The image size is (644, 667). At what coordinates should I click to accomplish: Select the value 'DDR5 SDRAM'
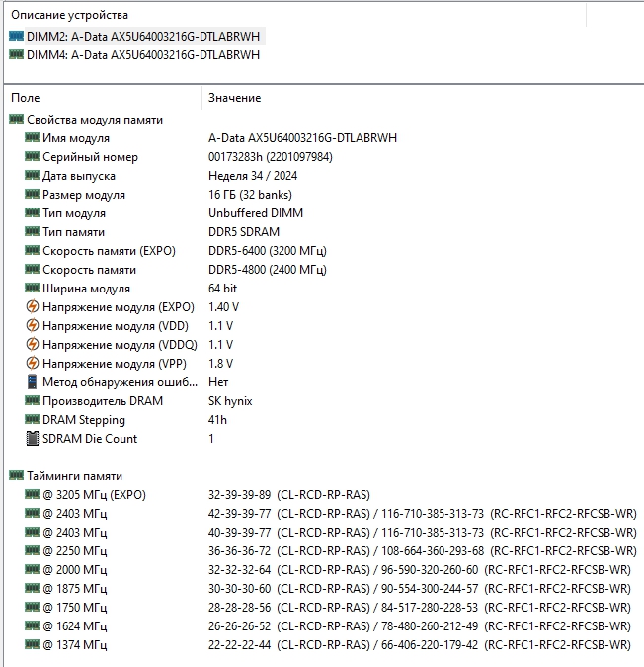(244, 232)
